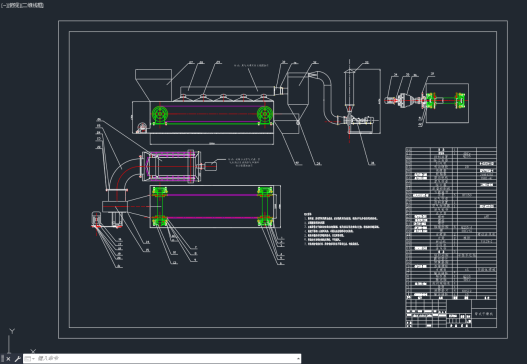Select the drawing name cell in the title block

(484, 314)
